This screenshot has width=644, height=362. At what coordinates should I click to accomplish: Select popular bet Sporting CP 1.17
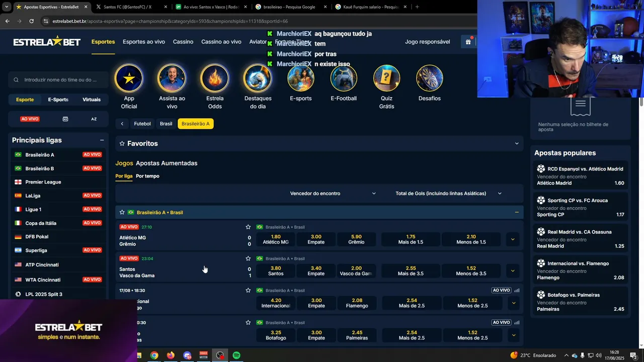580,208
